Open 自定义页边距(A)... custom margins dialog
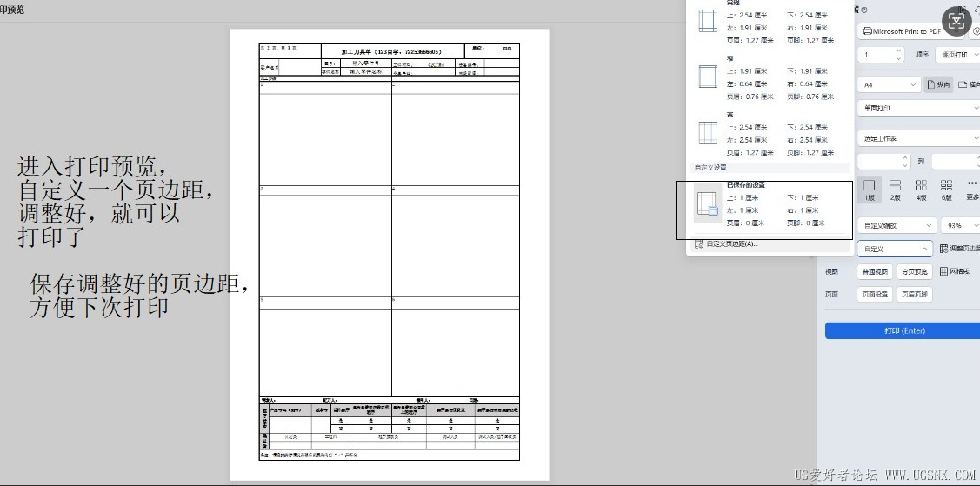 pyautogui.click(x=731, y=243)
